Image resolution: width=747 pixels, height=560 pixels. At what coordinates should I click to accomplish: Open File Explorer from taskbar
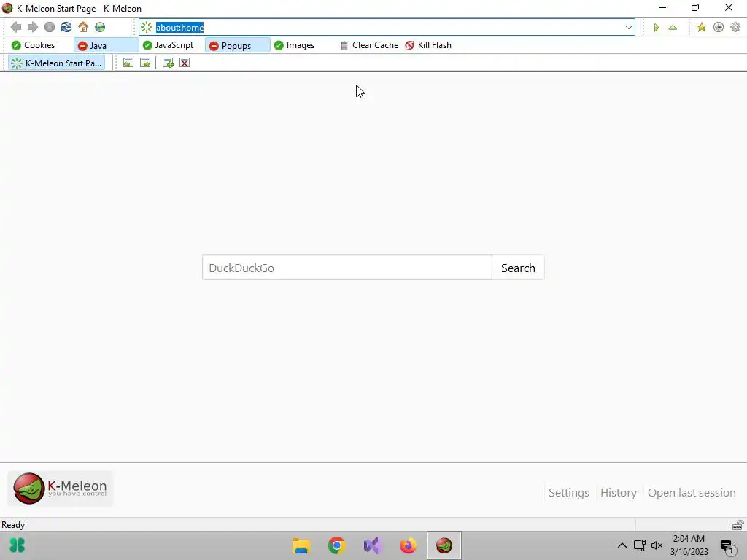(301, 545)
